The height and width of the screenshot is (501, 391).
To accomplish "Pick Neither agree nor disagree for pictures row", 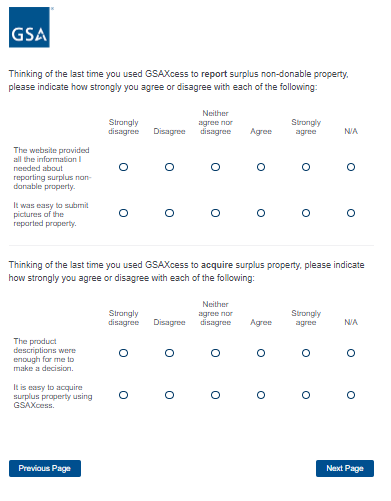I will [215, 213].
